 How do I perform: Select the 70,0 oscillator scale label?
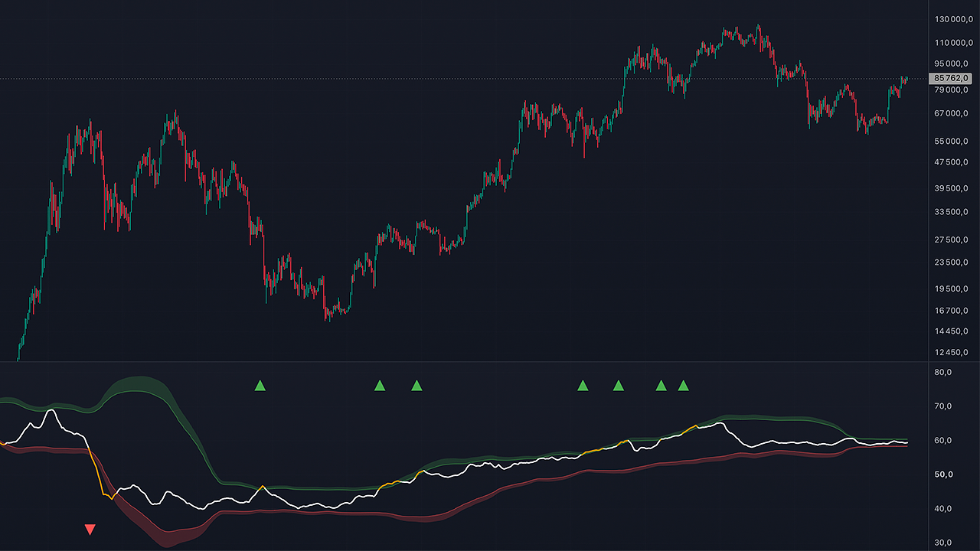943,406
